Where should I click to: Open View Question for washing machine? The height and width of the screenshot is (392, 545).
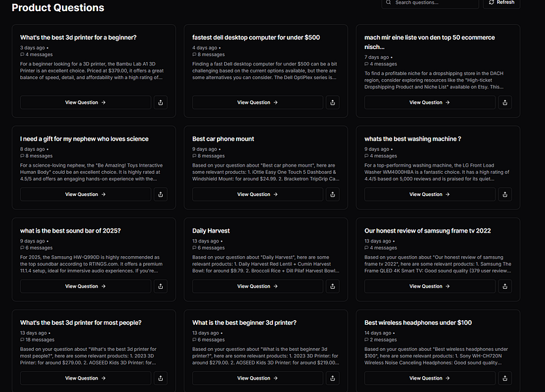[429, 194]
